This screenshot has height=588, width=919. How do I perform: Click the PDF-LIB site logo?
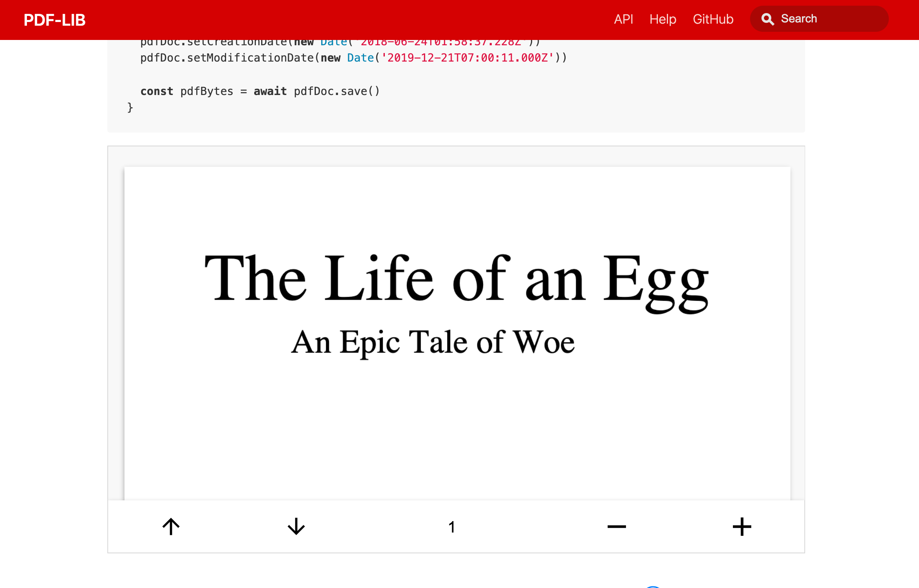pyautogui.click(x=55, y=20)
